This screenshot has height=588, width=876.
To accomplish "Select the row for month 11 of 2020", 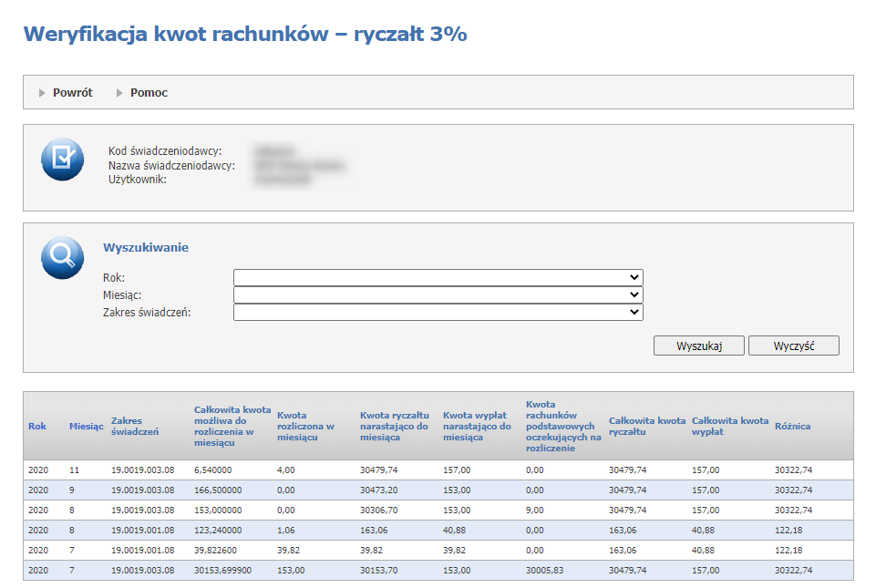I will click(438, 469).
